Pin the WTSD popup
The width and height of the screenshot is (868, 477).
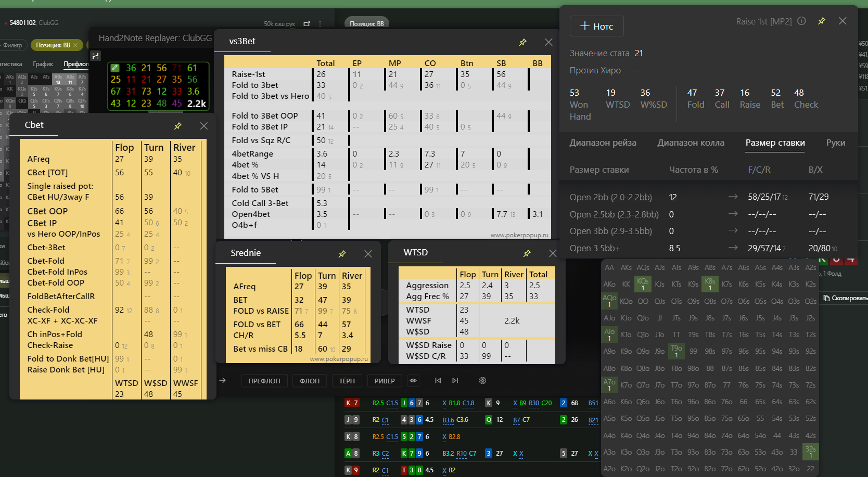coord(527,253)
